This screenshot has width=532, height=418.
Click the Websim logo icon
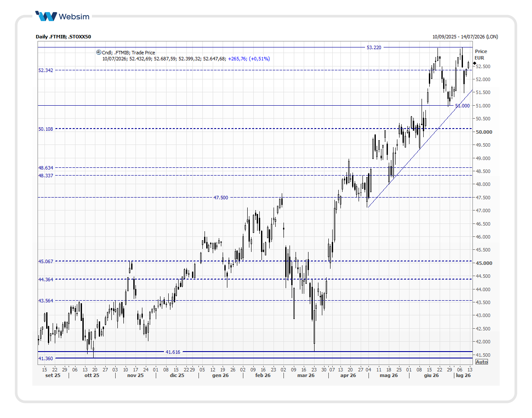click(x=46, y=16)
